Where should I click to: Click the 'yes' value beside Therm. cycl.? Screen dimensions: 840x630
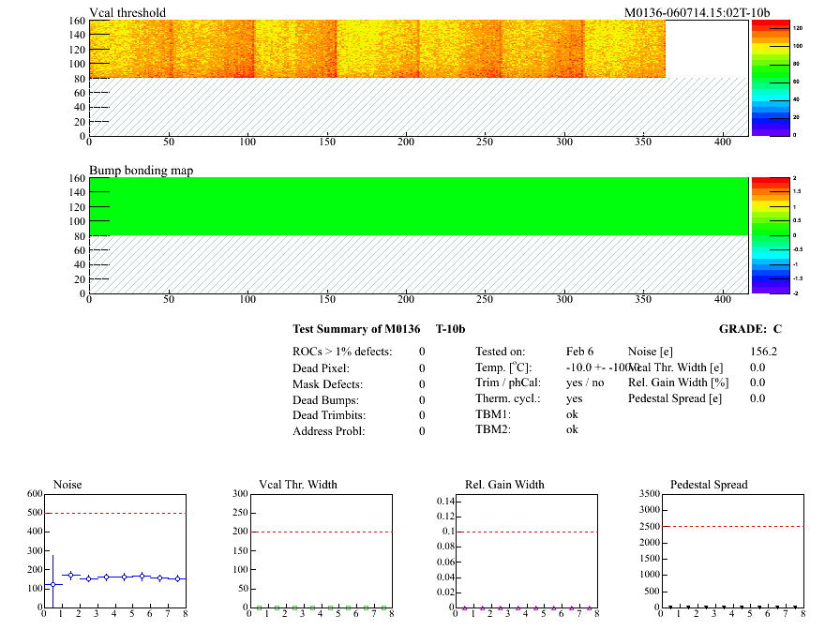coord(575,398)
